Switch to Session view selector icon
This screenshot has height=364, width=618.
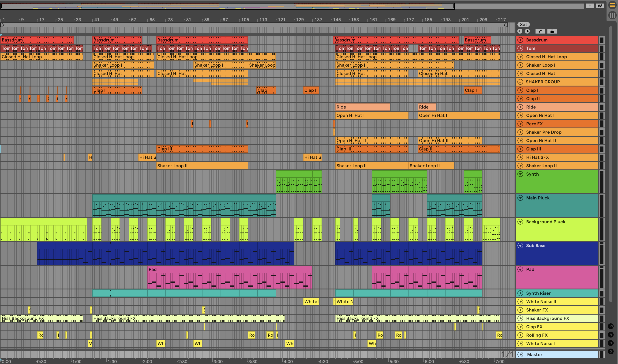tap(612, 15)
